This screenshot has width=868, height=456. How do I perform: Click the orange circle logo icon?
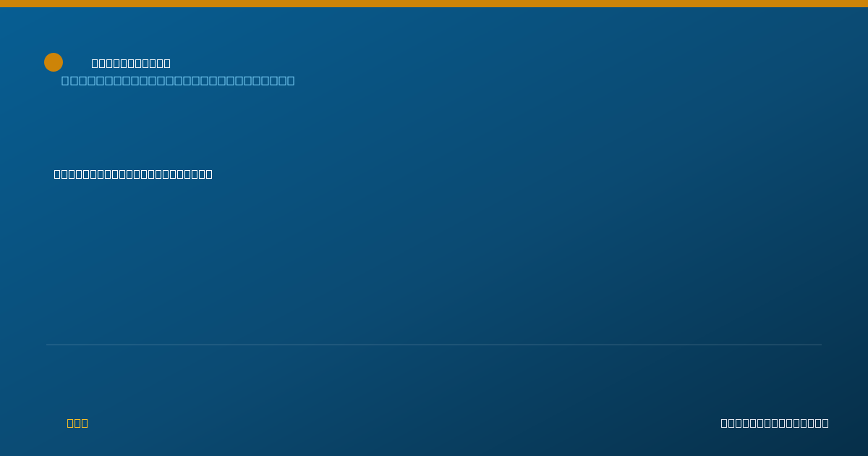[x=54, y=62]
